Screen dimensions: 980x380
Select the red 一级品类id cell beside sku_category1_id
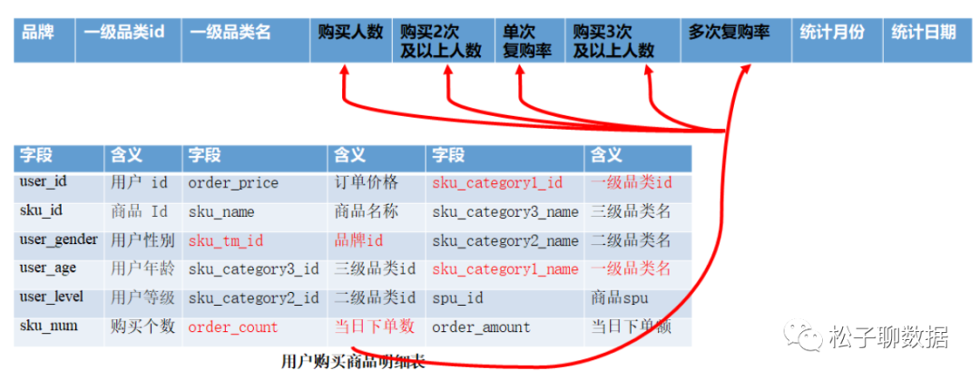[x=638, y=188]
